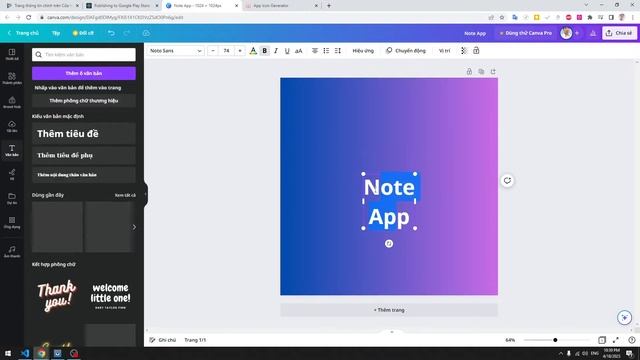The image size is (640, 360).
Task: Click the cloud save status icon
Action: point(146,33)
